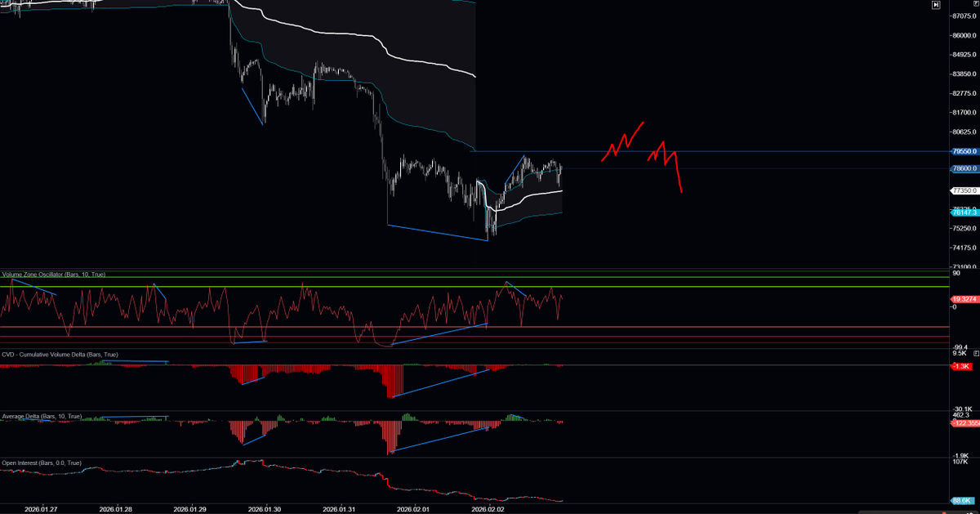Image resolution: width=980 pixels, height=514 pixels.
Task: Select the blue divergence line in the CVD pane
Action: (x=441, y=384)
